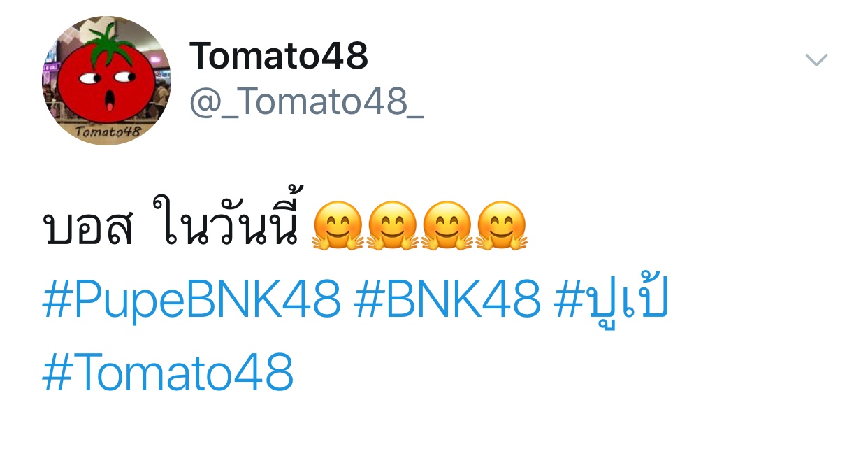This screenshot has width=868, height=449.
Task: Click the second hugging face emoji
Action: coord(392,226)
